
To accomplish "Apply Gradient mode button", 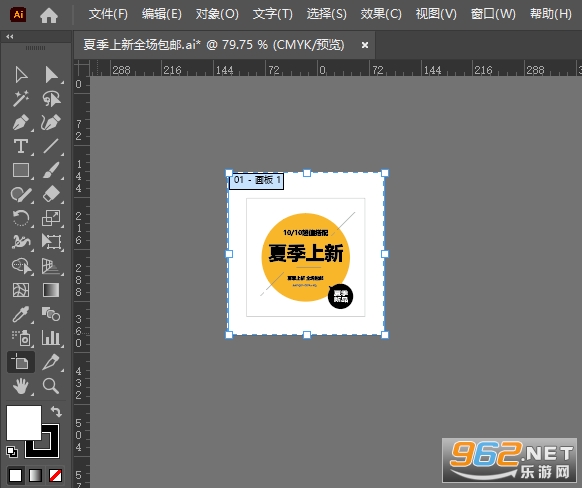I will pos(36,475).
